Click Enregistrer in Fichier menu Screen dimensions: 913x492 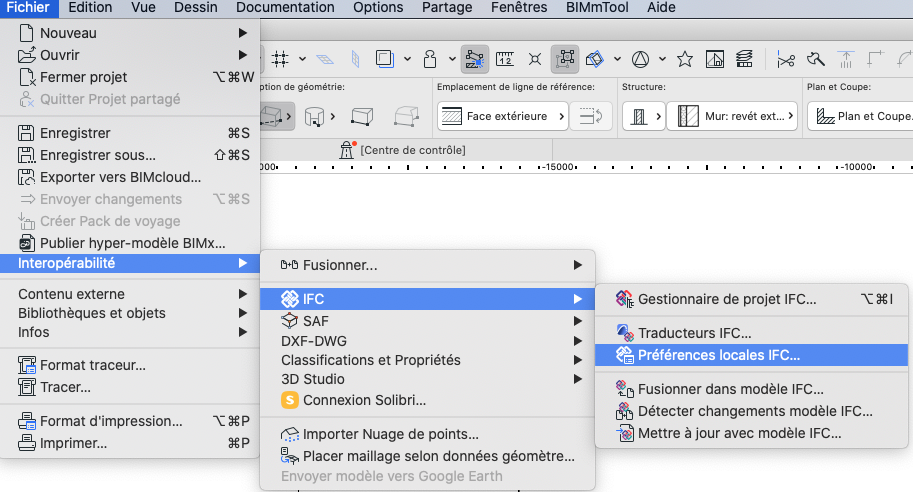pos(130,133)
